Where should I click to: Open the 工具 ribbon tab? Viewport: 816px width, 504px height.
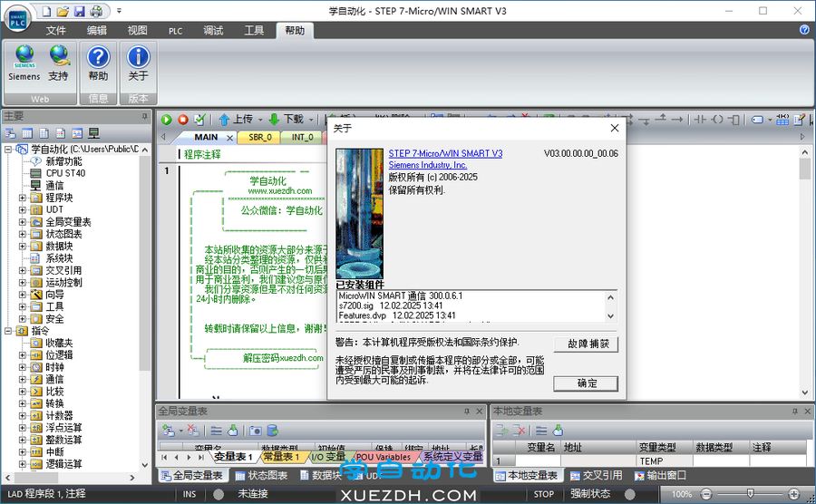[255, 31]
